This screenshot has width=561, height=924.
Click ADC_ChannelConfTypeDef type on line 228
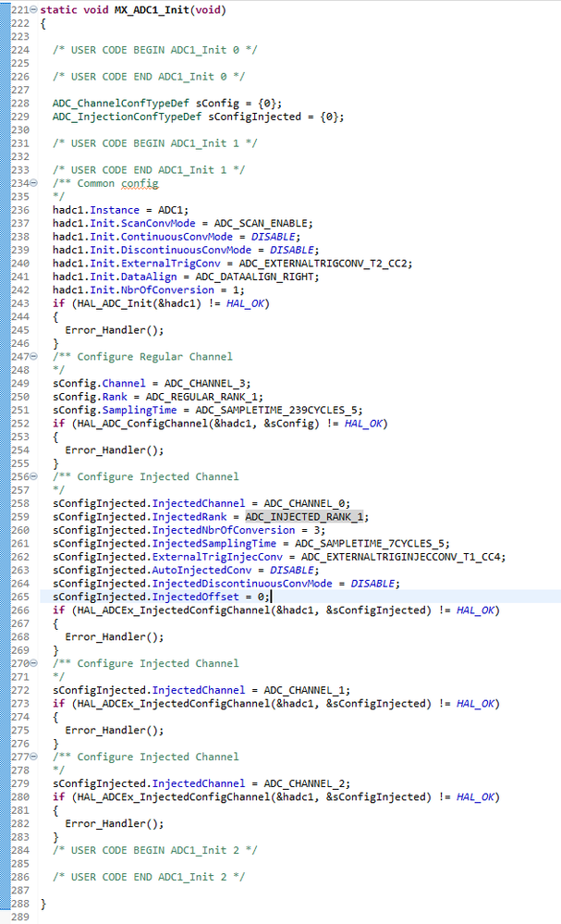[121, 103]
